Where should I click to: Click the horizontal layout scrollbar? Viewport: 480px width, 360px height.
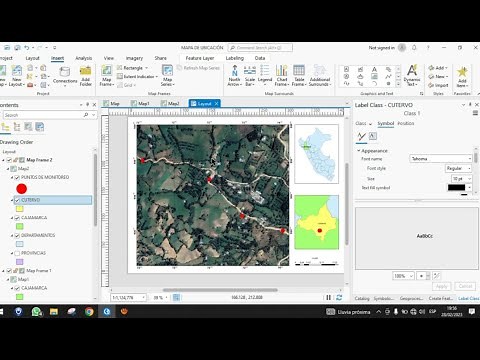click(220, 290)
